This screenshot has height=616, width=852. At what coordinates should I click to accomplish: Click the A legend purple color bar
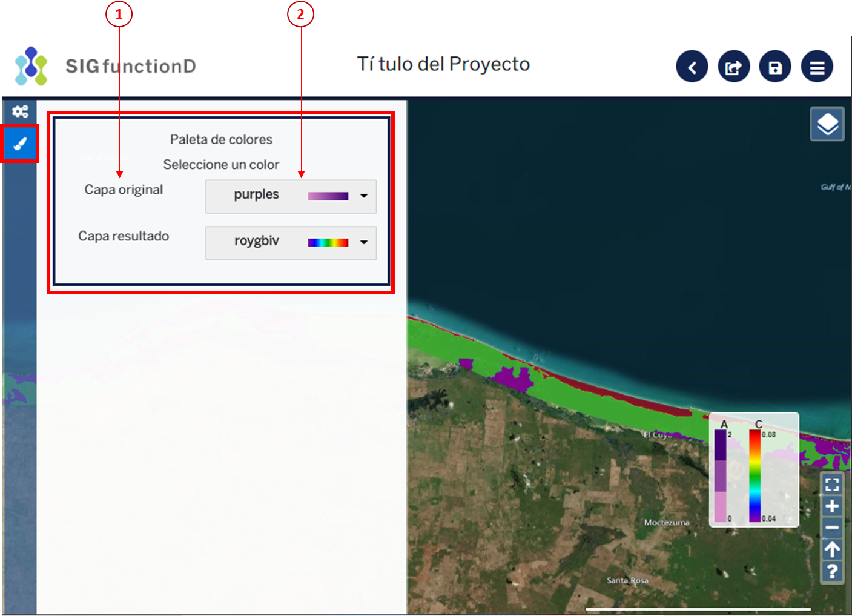[x=720, y=475]
